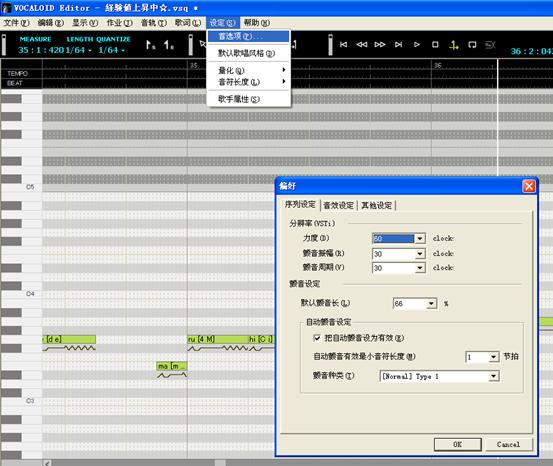Switch to the 序列设定 tab
Screen dimensions: 553x466
[x=300, y=205]
